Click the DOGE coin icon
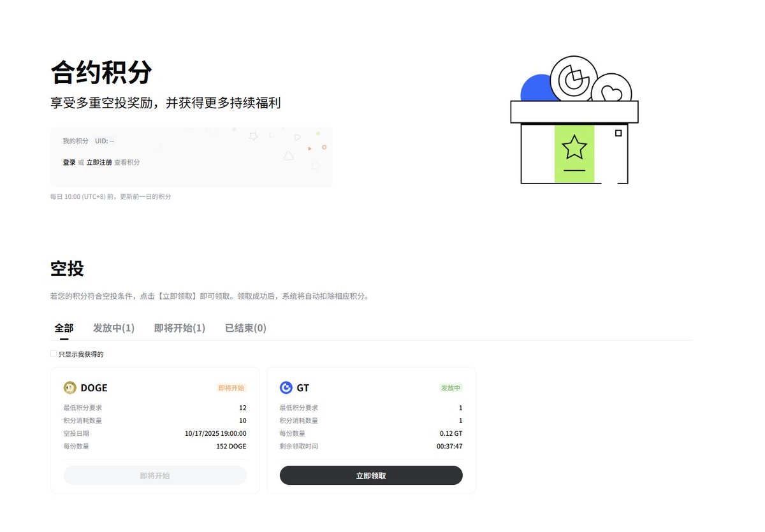The image size is (765, 532). pos(70,387)
